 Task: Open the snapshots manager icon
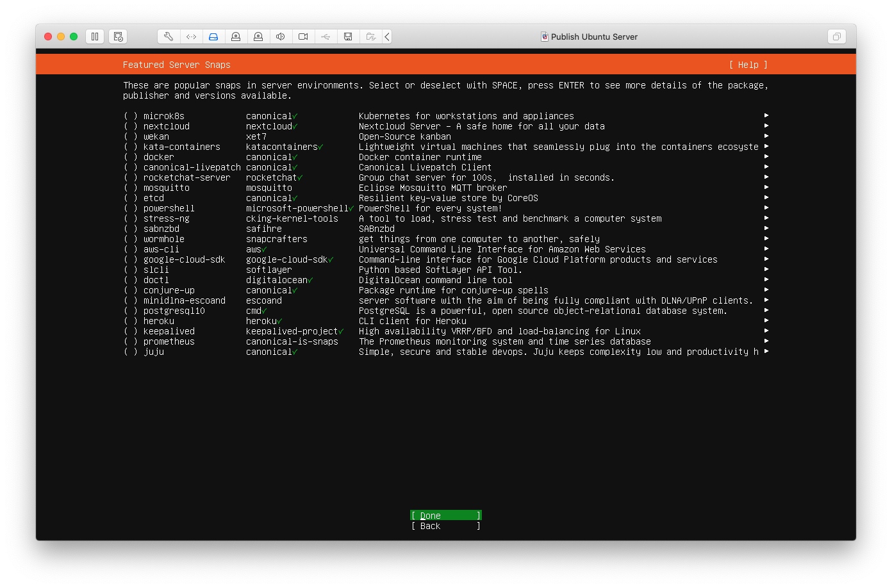click(118, 37)
